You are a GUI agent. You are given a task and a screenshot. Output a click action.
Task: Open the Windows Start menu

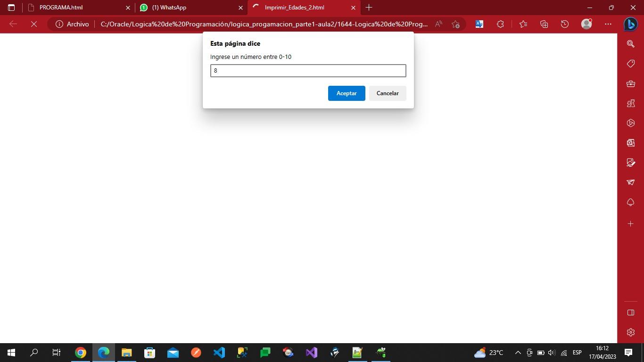pos(11,353)
